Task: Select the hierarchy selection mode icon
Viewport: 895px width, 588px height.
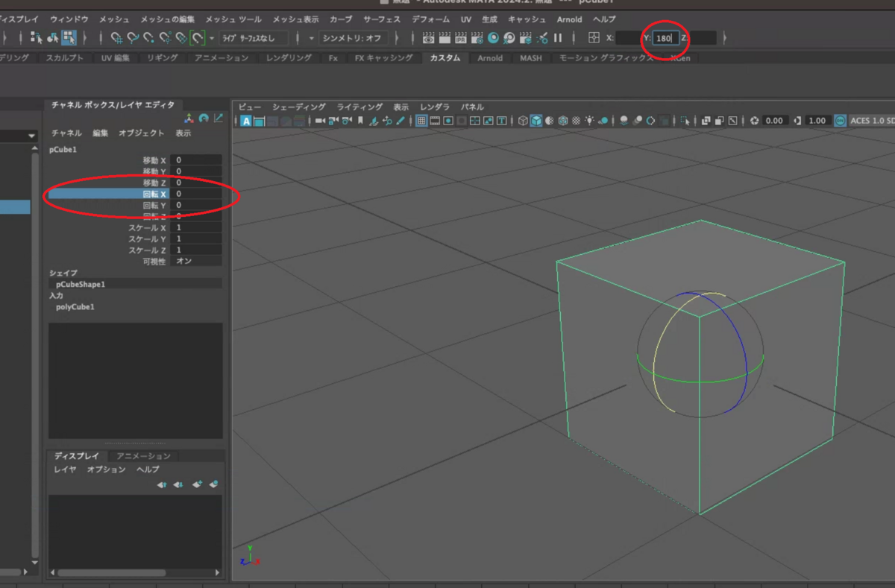Action: 36,37
